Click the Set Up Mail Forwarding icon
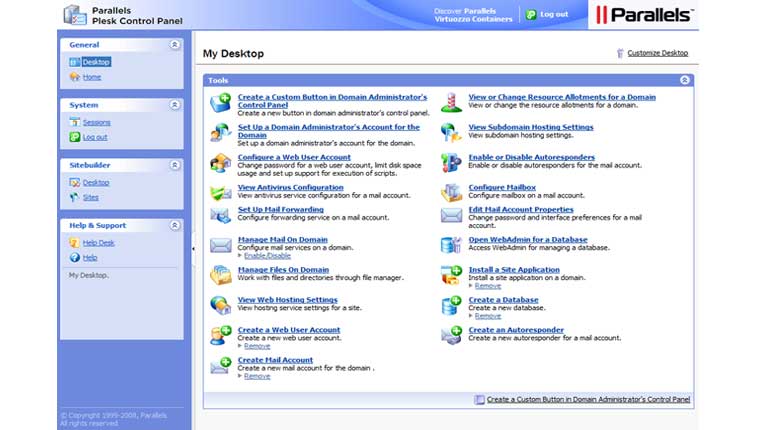 [x=220, y=215]
